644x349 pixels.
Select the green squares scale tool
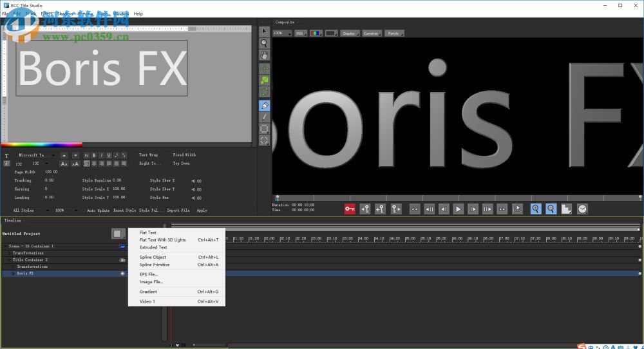point(265,80)
